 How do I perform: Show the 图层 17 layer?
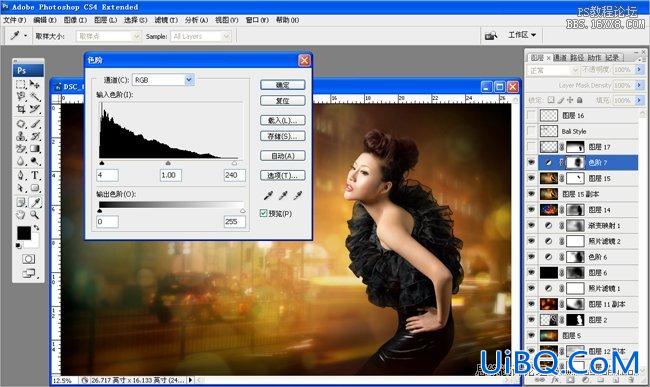click(531, 147)
